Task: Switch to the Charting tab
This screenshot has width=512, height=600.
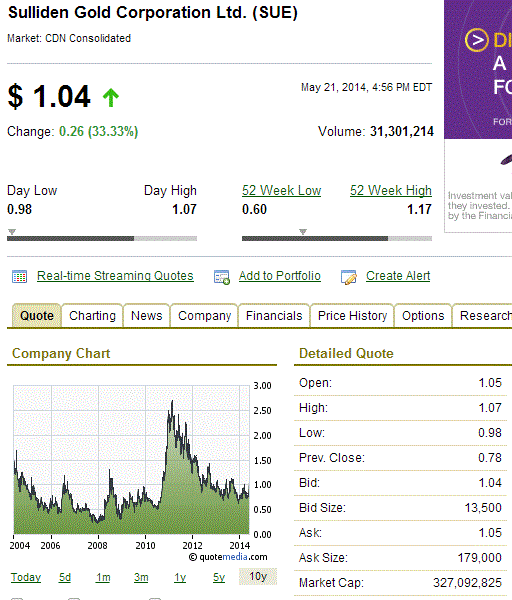Action: click(x=92, y=316)
